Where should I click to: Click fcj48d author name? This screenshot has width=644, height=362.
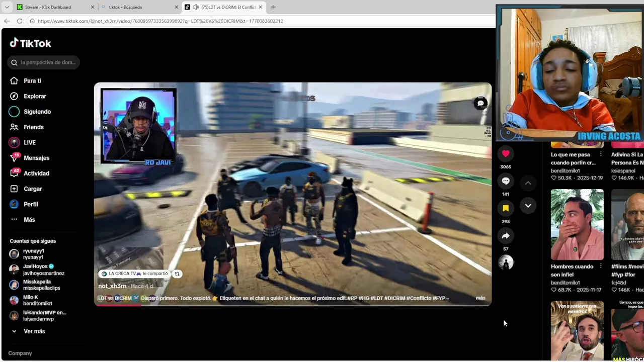click(x=619, y=283)
